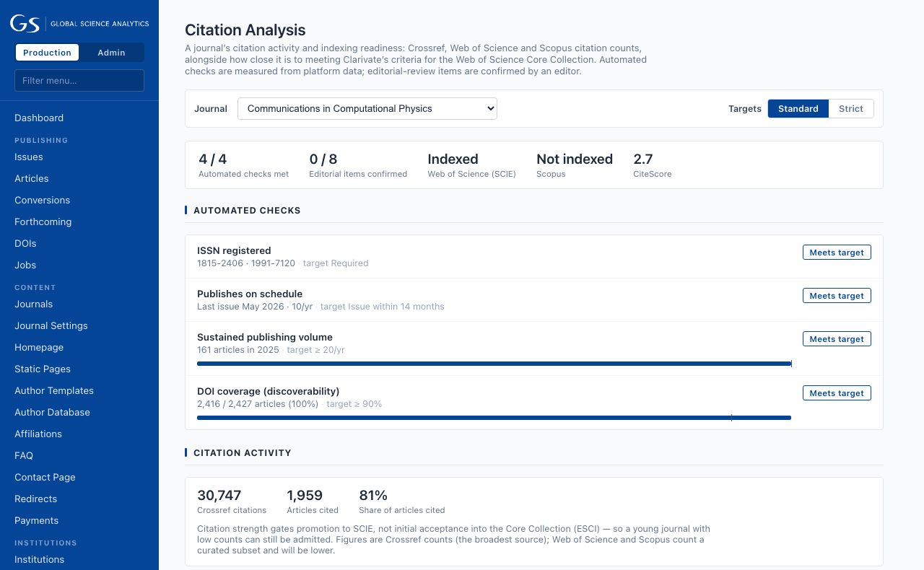Viewport: 924px width, 570px height.
Task: Click the Not indexed Scopus status
Action: click(575, 165)
